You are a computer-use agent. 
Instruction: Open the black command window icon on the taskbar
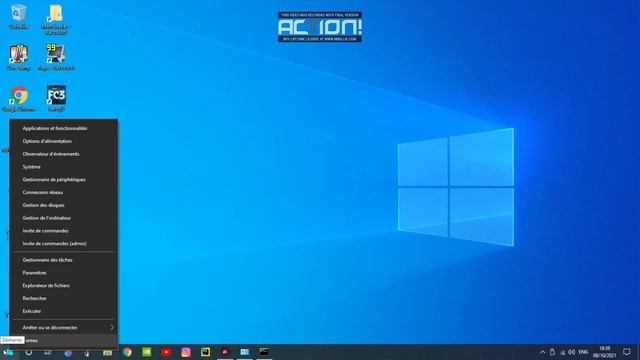[x=264, y=352]
